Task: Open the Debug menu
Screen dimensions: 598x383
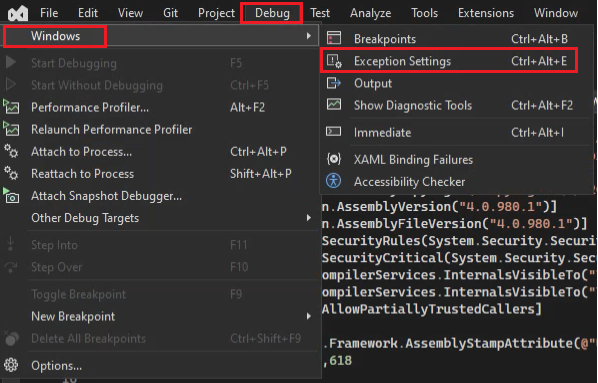Action: point(272,13)
